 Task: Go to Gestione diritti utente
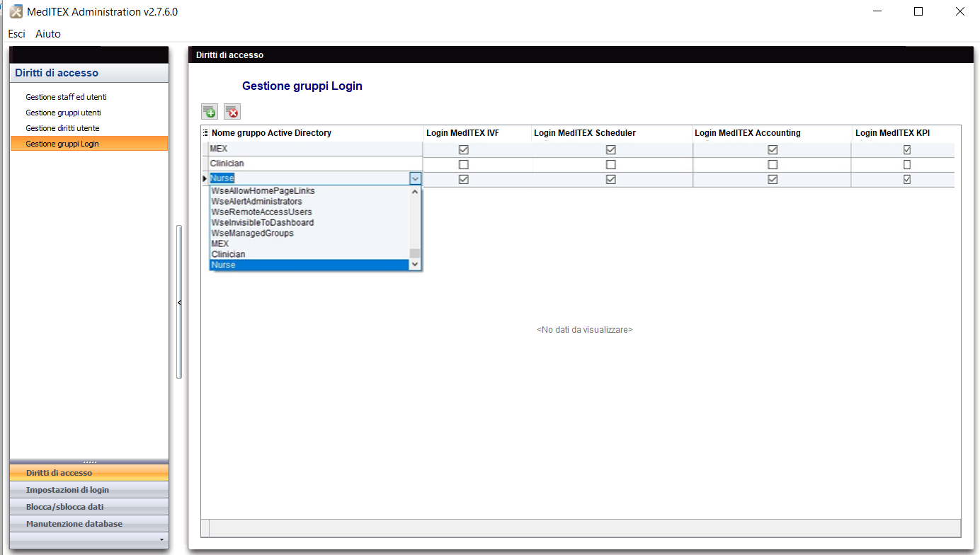coord(62,128)
